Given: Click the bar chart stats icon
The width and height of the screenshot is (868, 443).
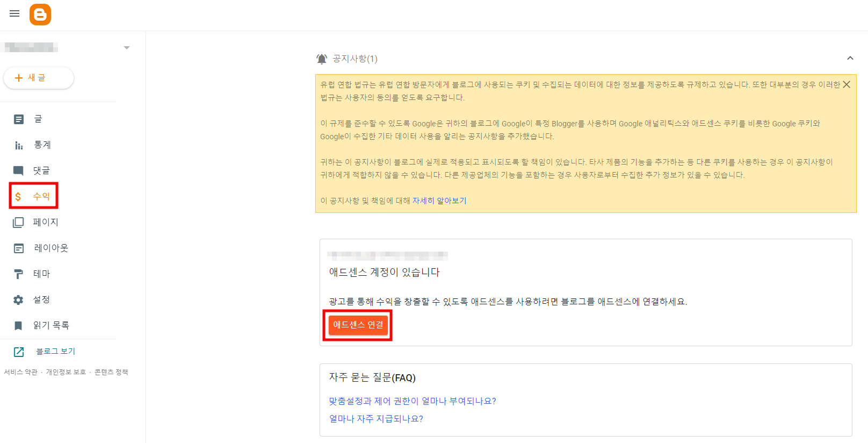Looking at the screenshot, I should pos(19,145).
